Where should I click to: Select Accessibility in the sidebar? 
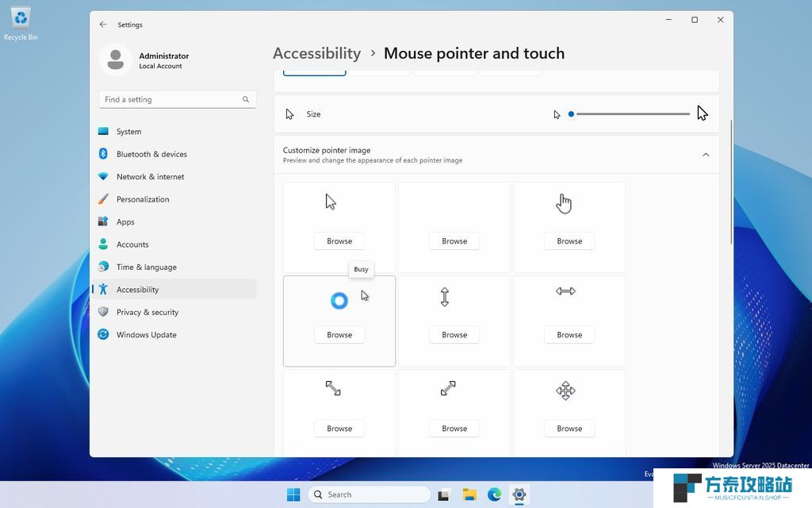tap(174, 289)
